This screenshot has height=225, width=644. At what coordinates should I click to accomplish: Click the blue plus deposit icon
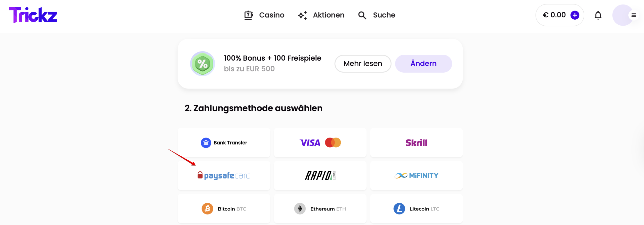pyautogui.click(x=575, y=15)
